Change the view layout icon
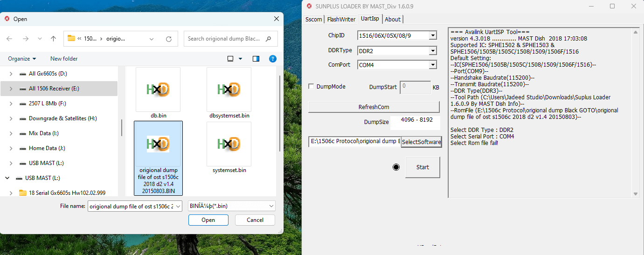The height and width of the screenshot is (255, 644). [230, 59]
